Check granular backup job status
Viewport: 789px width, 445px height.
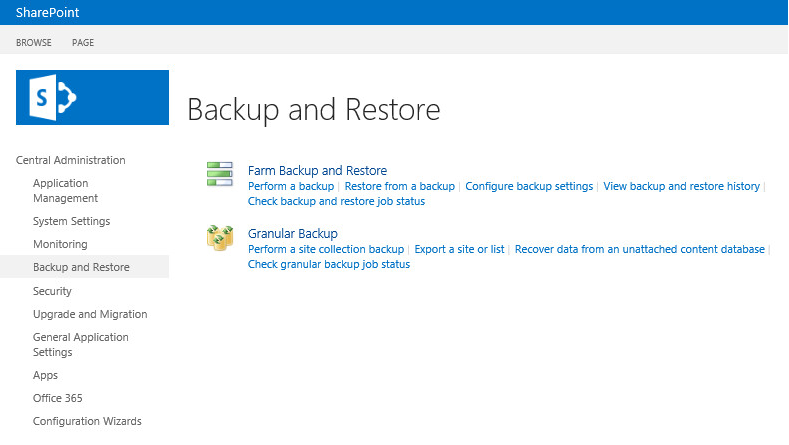[x=329, y=264]
